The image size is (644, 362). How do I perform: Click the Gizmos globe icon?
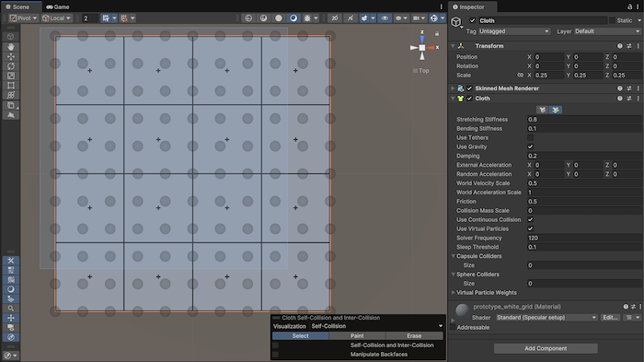(433, 18)
